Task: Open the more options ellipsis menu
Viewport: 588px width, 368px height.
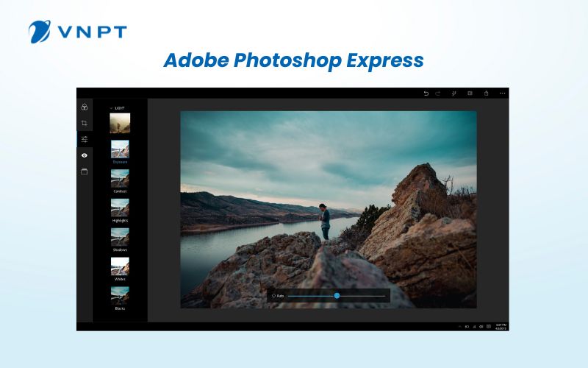Action: [x=503, y=93]
